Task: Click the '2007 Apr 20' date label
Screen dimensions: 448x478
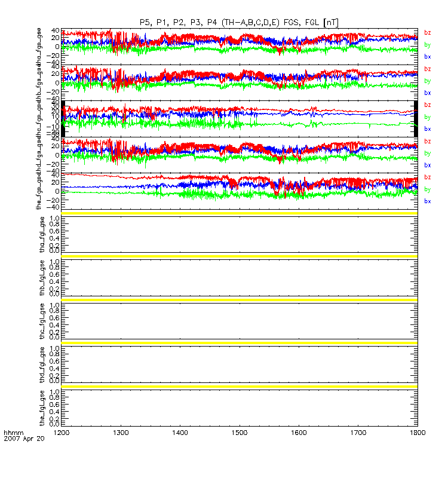Action: [x=24, y=439]
